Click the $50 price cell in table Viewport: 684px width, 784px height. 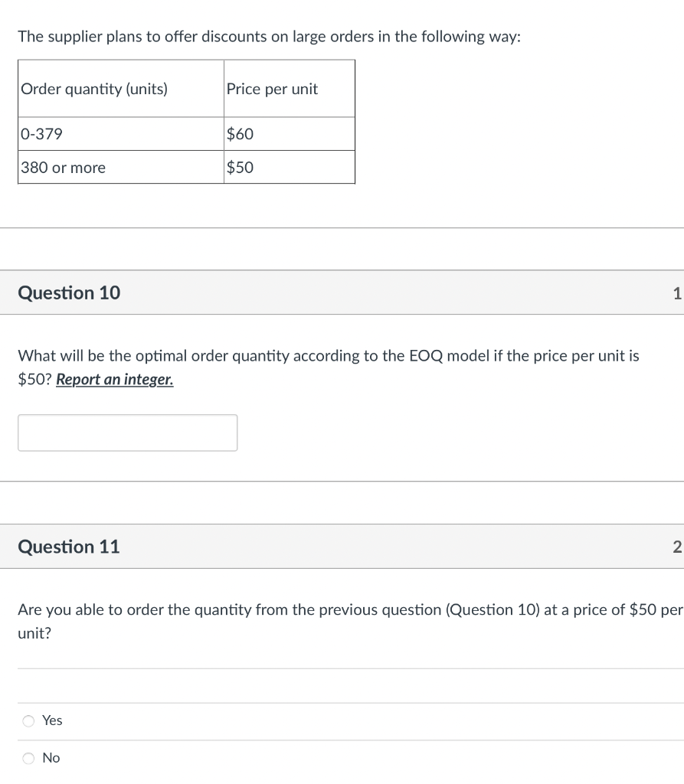coord(240,168)
